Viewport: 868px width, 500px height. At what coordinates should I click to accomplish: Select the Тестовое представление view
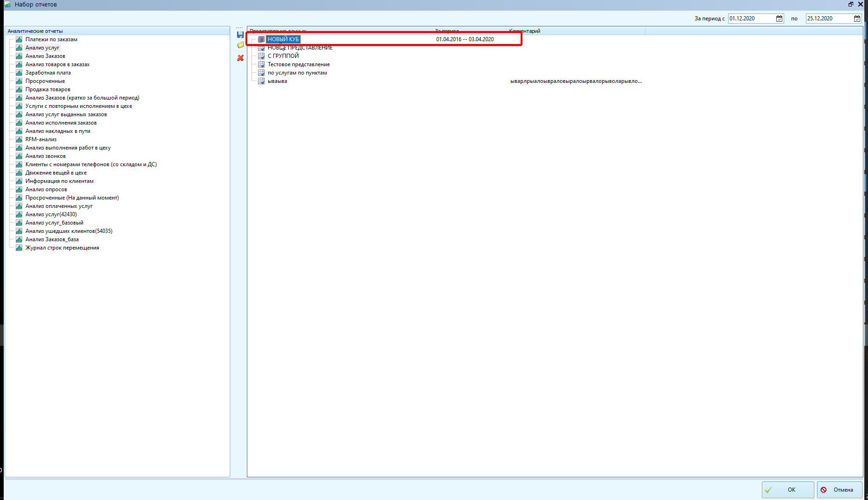tap(299, 64)
